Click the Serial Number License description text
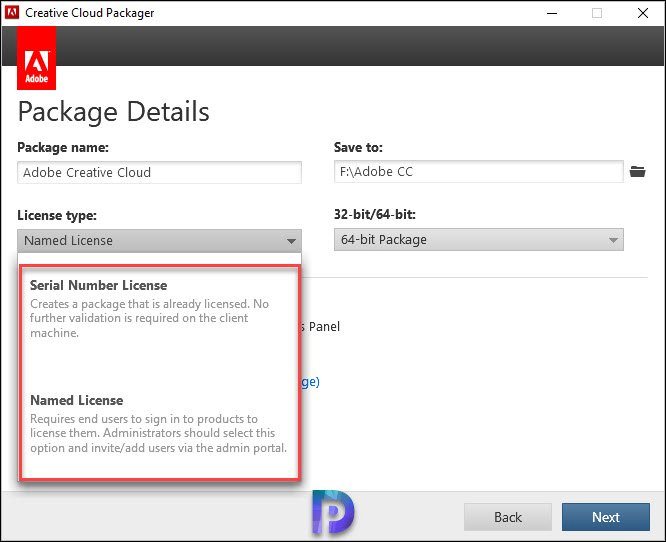The image size is (666, 542). 150,318
